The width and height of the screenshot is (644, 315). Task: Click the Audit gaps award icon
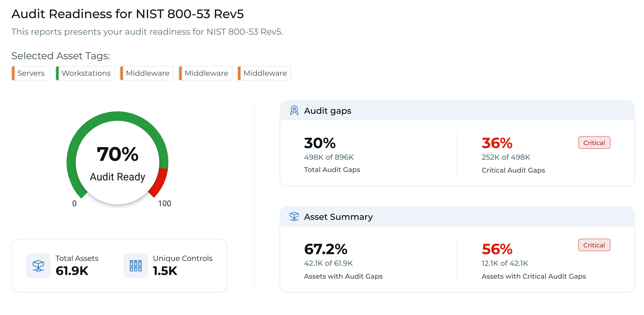(x=294, y=111)
